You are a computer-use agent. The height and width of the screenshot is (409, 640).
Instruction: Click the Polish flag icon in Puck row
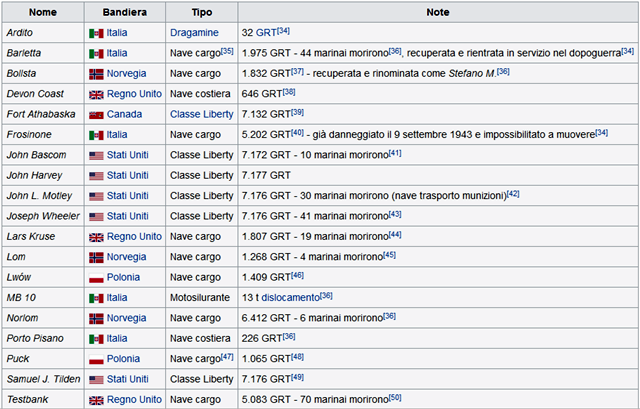coord(96,360)
